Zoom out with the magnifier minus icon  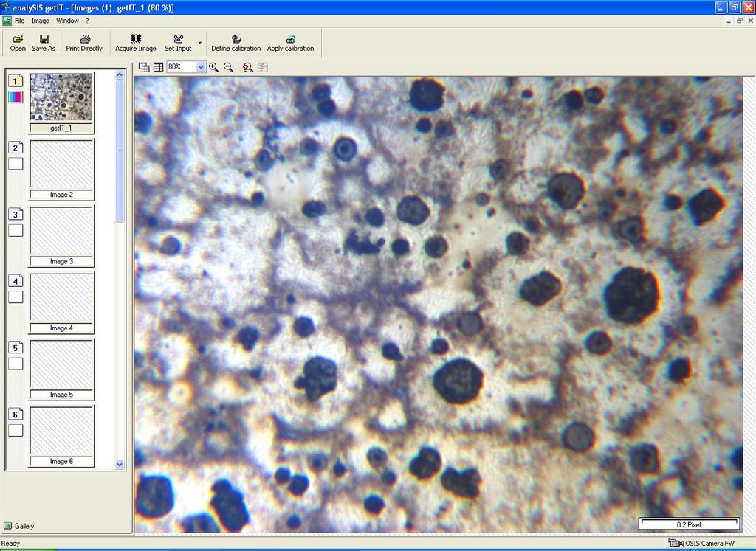click(x=229, y=67)
